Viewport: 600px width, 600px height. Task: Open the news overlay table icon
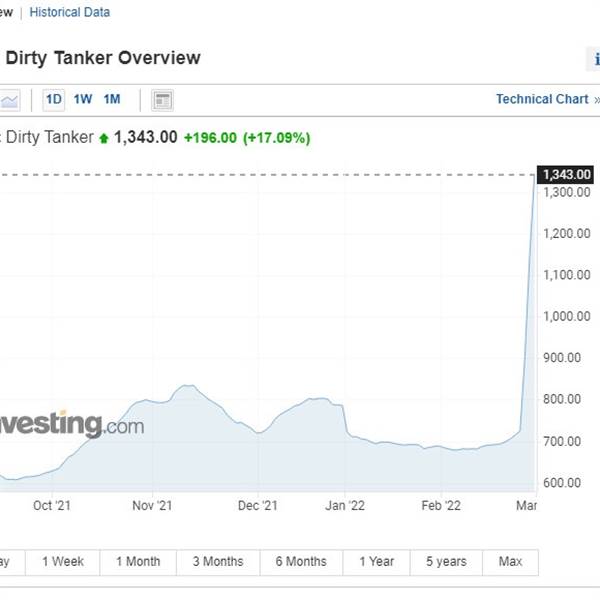pyautogui.click(x=162, y=101)
